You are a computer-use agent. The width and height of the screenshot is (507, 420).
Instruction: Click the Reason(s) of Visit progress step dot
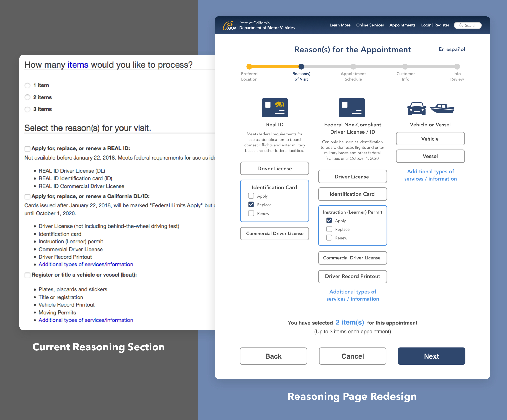(301, 66)
